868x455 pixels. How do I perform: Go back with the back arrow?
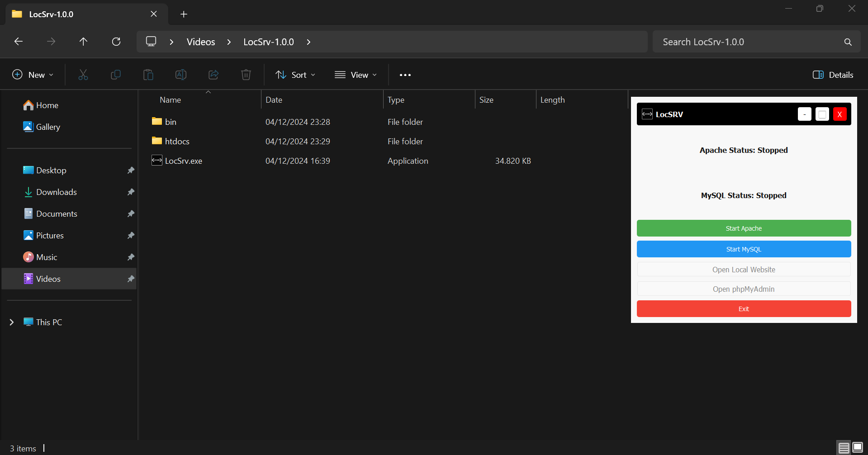pyautogui.click(x=19, y=42)
